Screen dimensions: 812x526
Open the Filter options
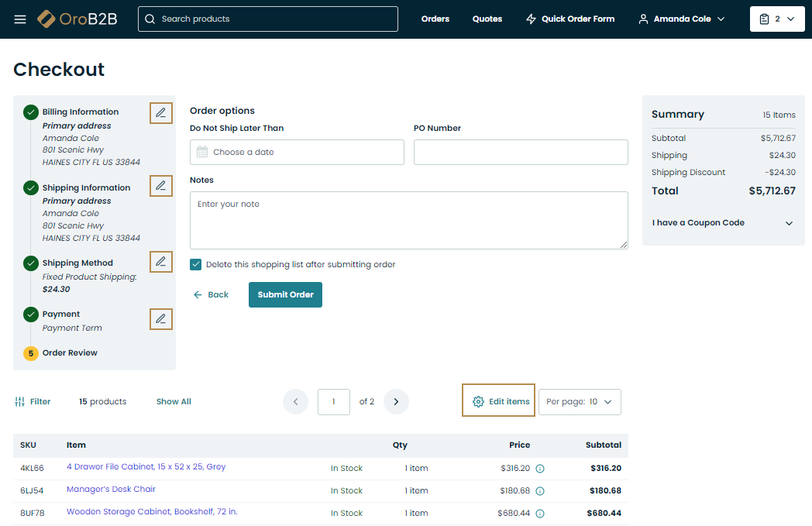[x=33, y=401]
